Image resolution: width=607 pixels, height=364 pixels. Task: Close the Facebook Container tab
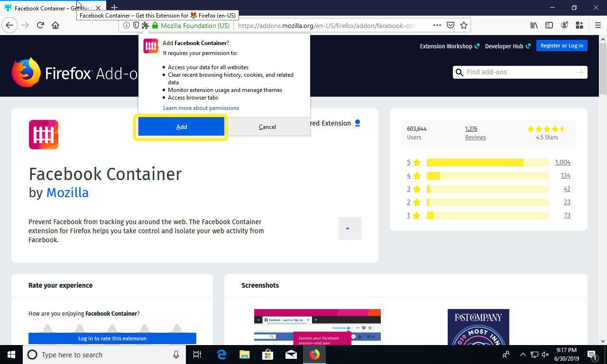tap(98, 8)
